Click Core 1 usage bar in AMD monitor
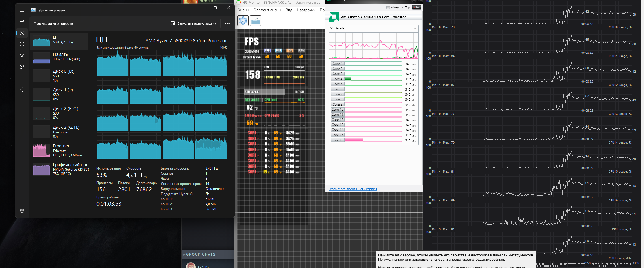This screenshot has height=268, width=644. click(x=373, y=64)
